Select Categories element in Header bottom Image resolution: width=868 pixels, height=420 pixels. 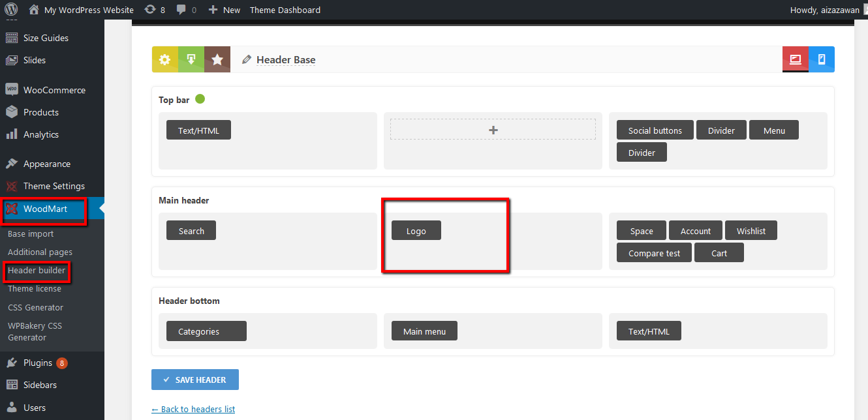206,331
